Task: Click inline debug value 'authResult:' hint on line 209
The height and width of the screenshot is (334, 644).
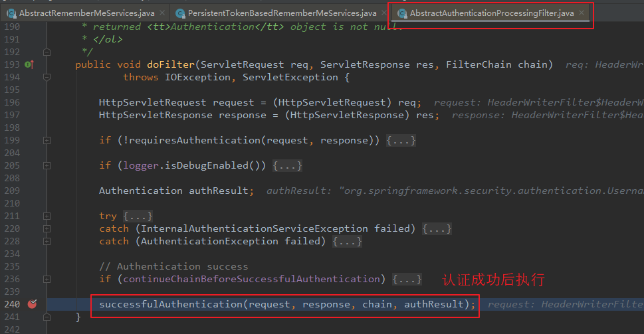Action: pos(298,191)
